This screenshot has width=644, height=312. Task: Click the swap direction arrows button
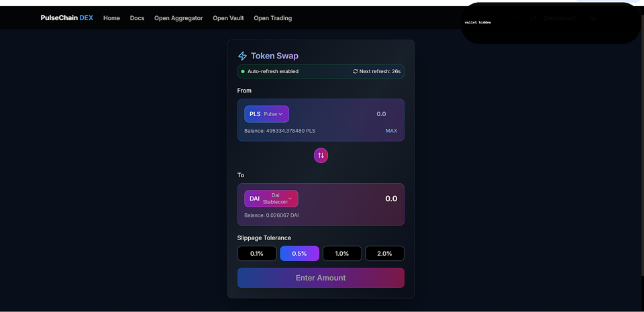coord(321,156)
